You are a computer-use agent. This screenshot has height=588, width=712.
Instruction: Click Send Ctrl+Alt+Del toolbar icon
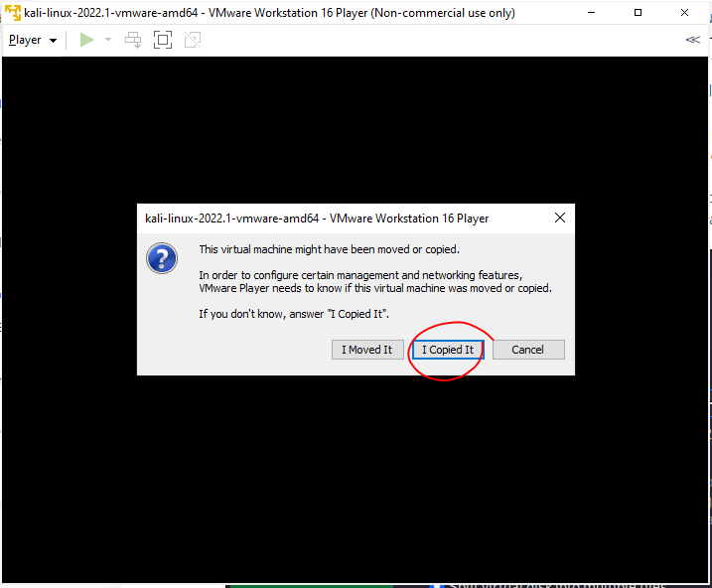(133, 40)
